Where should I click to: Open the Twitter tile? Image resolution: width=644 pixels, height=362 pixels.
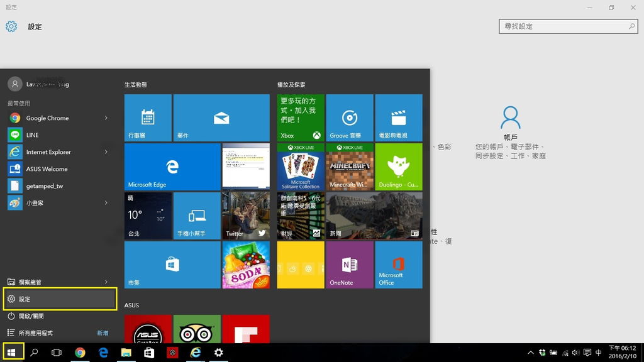click(246, 216)
